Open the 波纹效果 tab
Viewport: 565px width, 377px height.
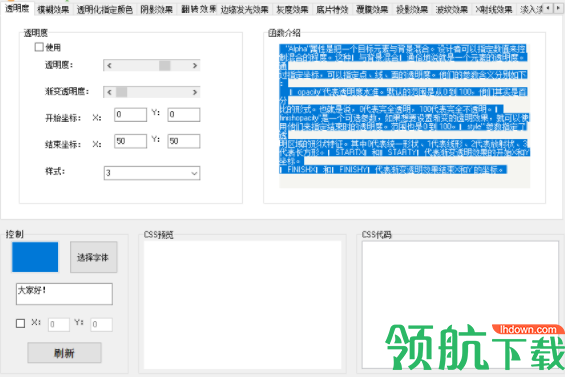coord(451,9)
